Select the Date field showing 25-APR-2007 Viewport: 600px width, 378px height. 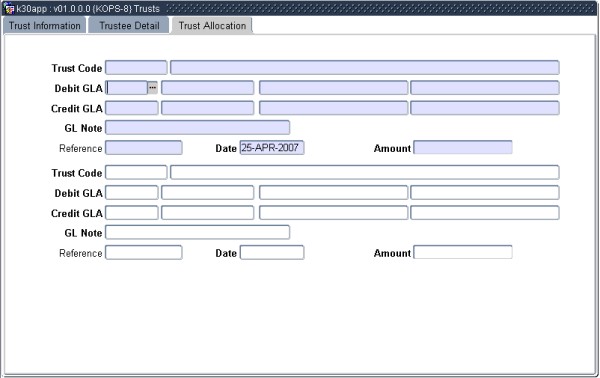point(272,148)
